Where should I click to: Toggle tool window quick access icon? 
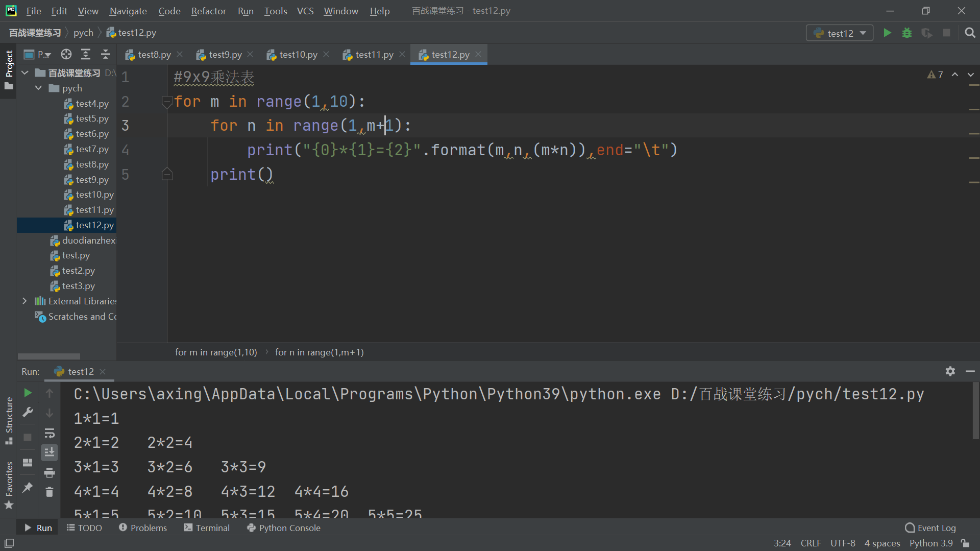click(9, 543)
